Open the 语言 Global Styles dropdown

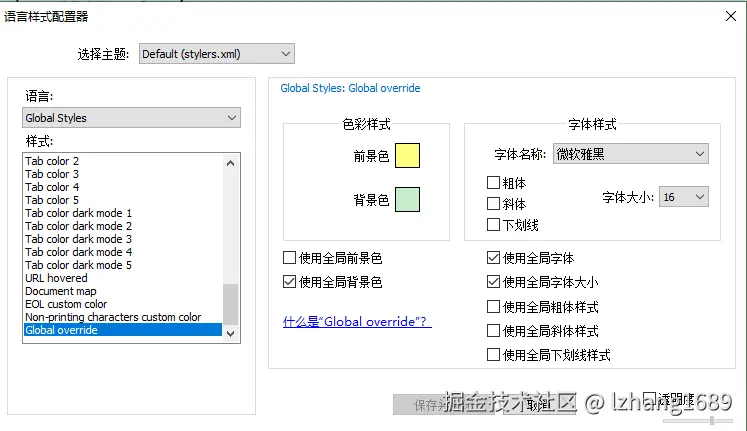pyautogui.click(x=131, y=118)
